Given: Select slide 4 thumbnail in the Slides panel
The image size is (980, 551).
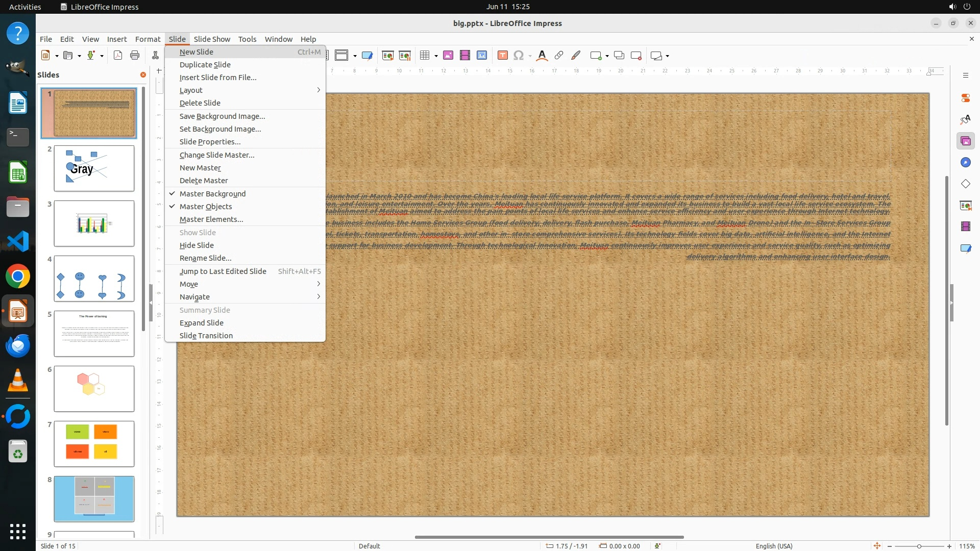Looking at the screenshot, I should coord(94,279).
